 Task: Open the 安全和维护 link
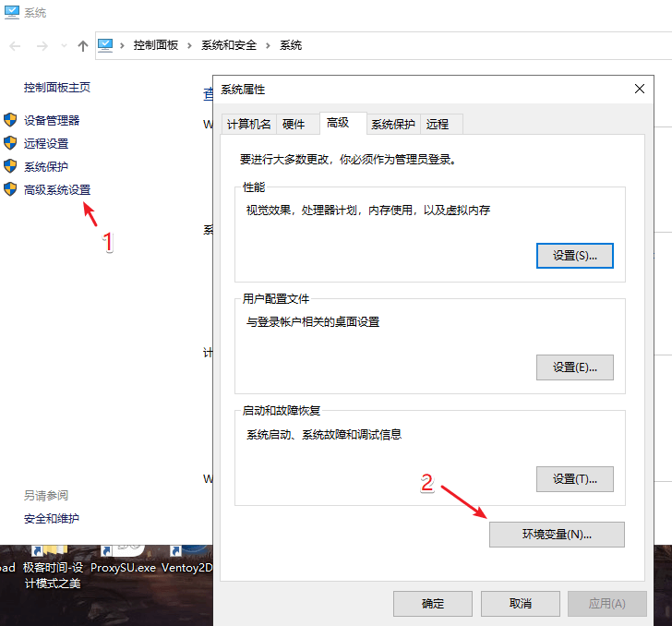(52, 519)
